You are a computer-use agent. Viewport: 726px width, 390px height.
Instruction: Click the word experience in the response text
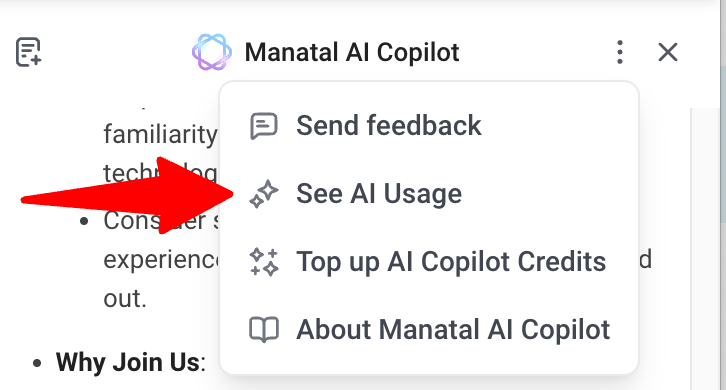tap(161, 259)
